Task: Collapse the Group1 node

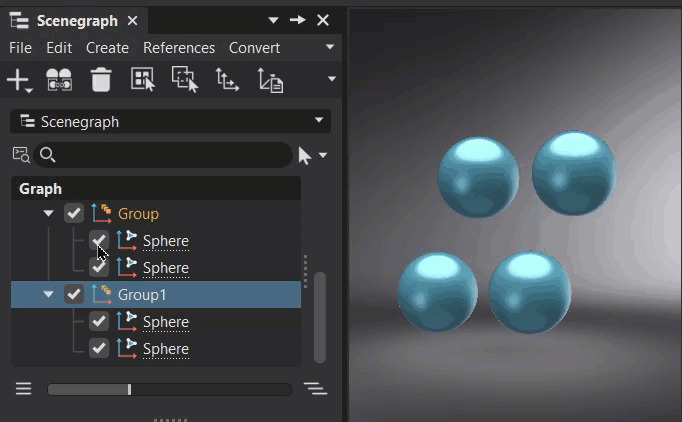Action: 48,295
